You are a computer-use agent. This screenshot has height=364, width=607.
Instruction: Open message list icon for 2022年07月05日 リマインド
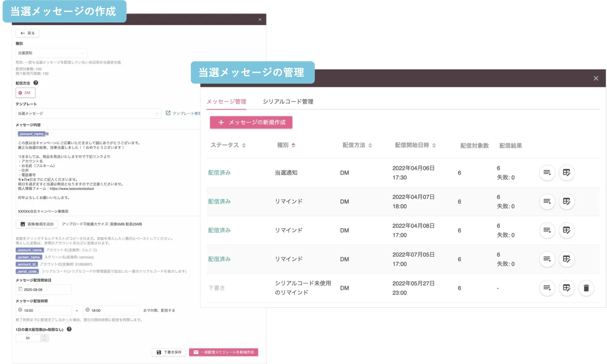pyautogui.click(x=547, y=259)
